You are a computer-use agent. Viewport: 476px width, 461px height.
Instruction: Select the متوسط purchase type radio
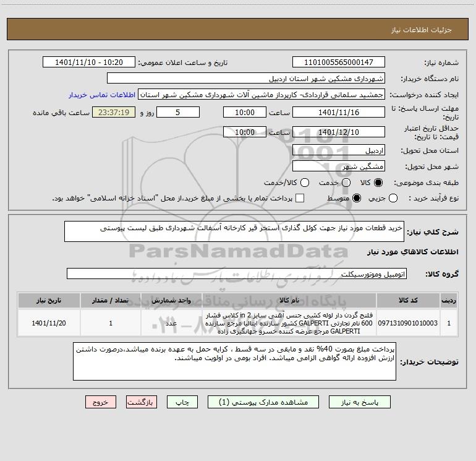pyautogui.click(x=357, y=198)
